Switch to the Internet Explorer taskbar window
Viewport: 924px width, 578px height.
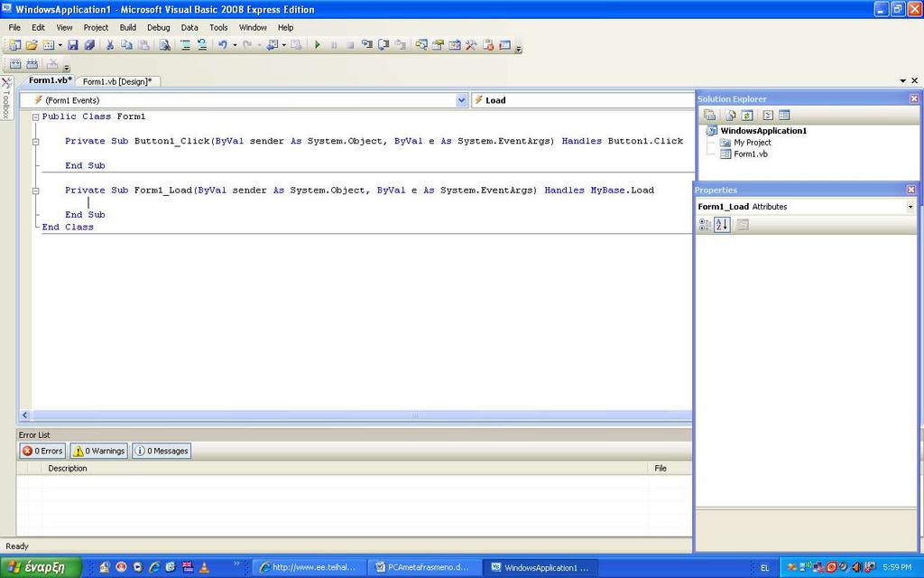[310, 567]
